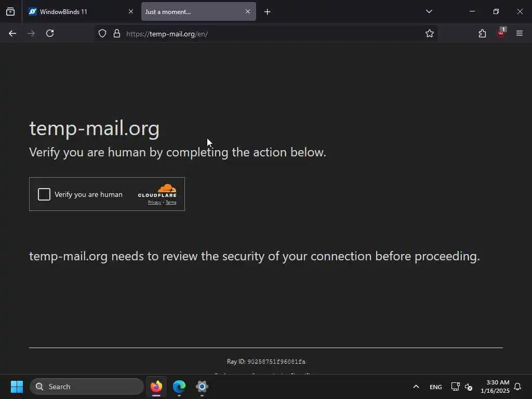Show hidden system tray icons
This screenshot has height=399, width=532.
pyautogui.click(x=416, y=387)
